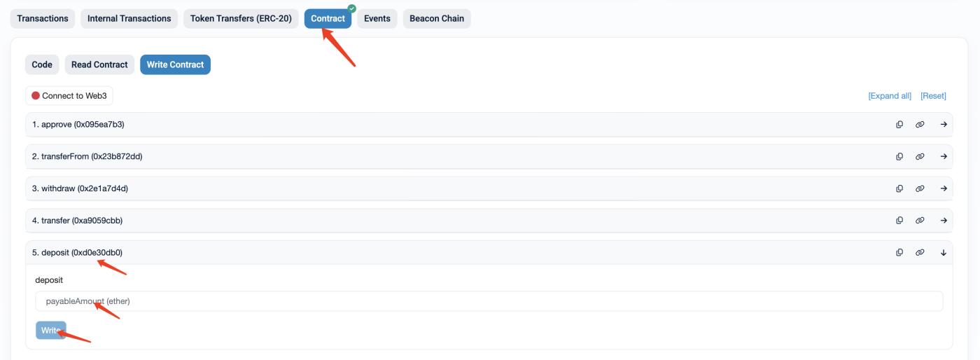Click the Connect to Web3 button

click(x=69, y=96)
